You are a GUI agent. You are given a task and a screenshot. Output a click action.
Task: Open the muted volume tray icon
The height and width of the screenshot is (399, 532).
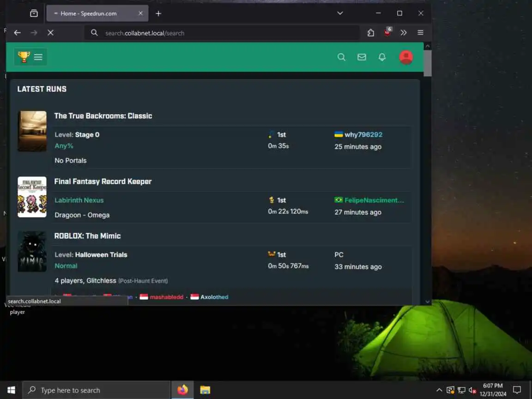(x=472, y=390)
